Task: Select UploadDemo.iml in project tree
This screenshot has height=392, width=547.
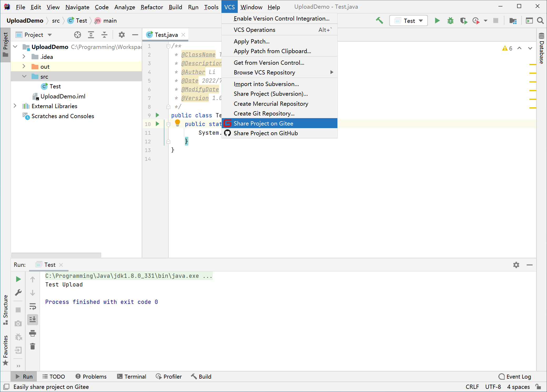Action: click(63, 96)
